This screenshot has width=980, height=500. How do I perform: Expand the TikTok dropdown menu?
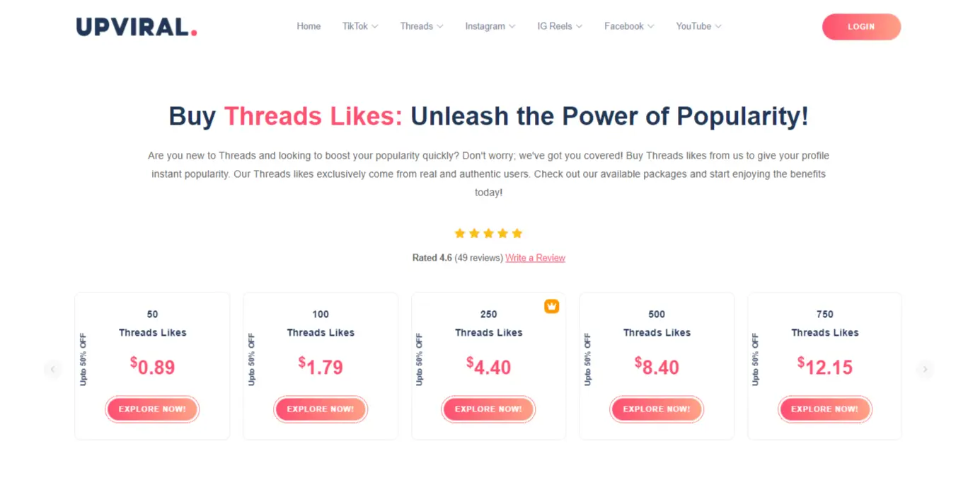click(x=360, y=26)
